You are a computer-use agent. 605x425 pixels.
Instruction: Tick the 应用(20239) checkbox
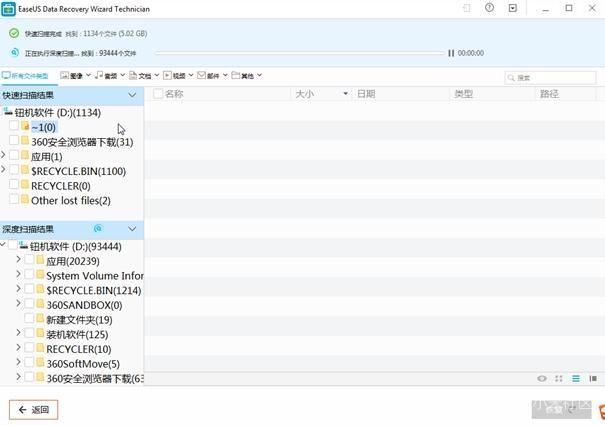(x=29, y=260)
